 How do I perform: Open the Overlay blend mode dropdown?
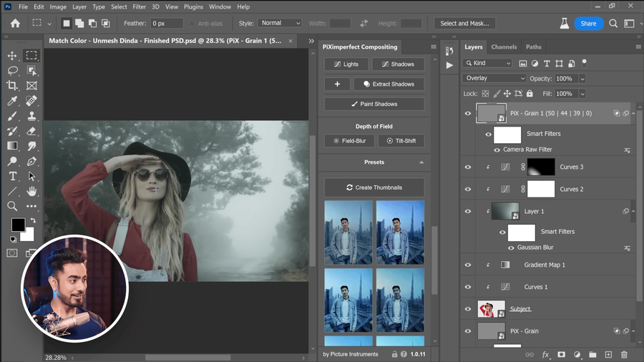(x=494, y=78)
